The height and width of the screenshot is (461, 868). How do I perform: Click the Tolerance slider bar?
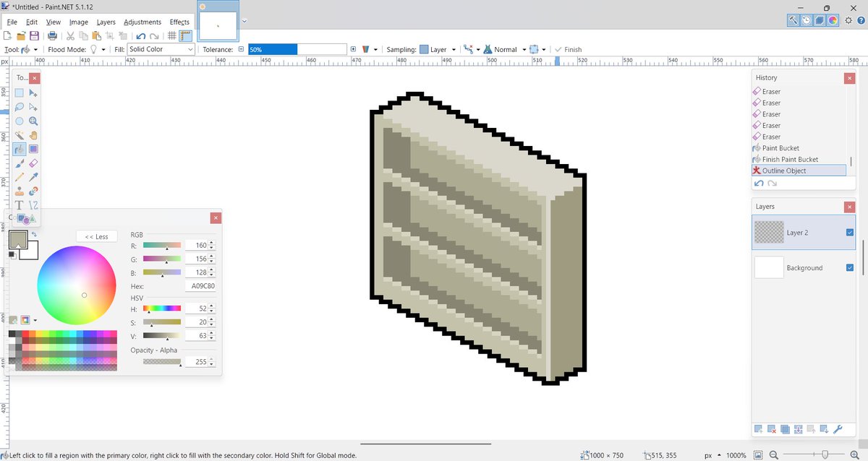297,49
